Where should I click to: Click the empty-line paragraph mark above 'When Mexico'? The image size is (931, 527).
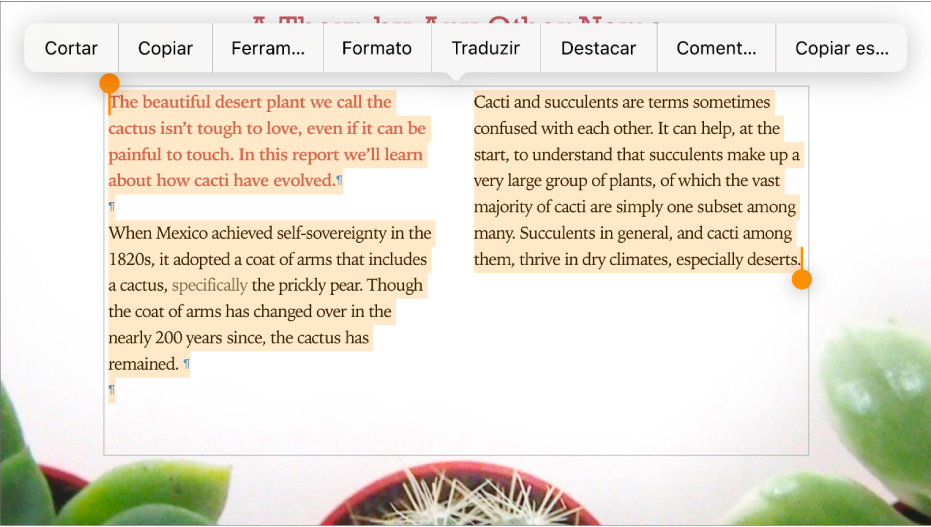point(112,207)
